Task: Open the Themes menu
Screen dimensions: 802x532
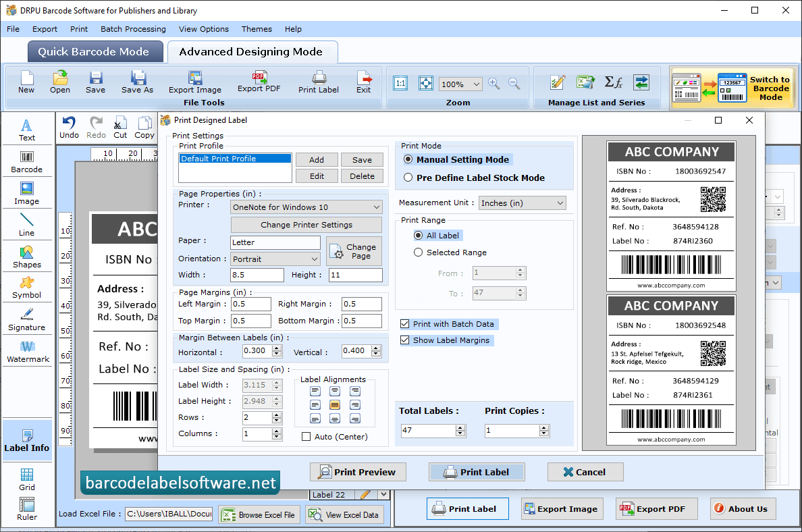Action: click(x=257, y=29)
